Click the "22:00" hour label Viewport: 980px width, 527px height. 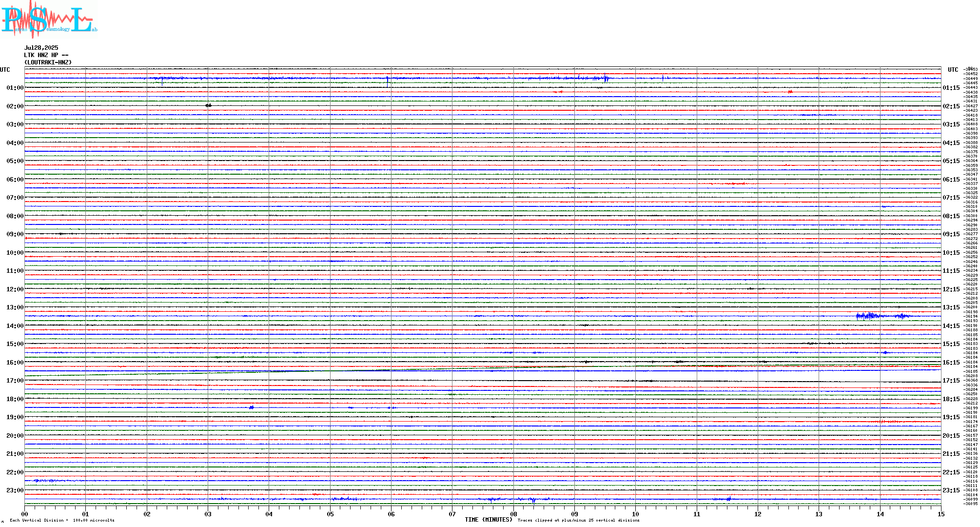pyautogui.click(x=15, y=472)
